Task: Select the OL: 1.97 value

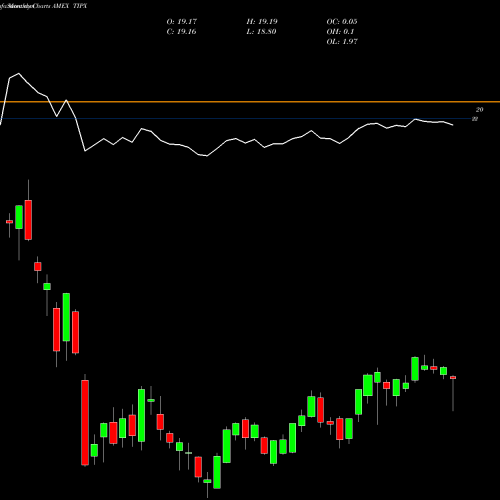Action: click(x=342, y=42)
